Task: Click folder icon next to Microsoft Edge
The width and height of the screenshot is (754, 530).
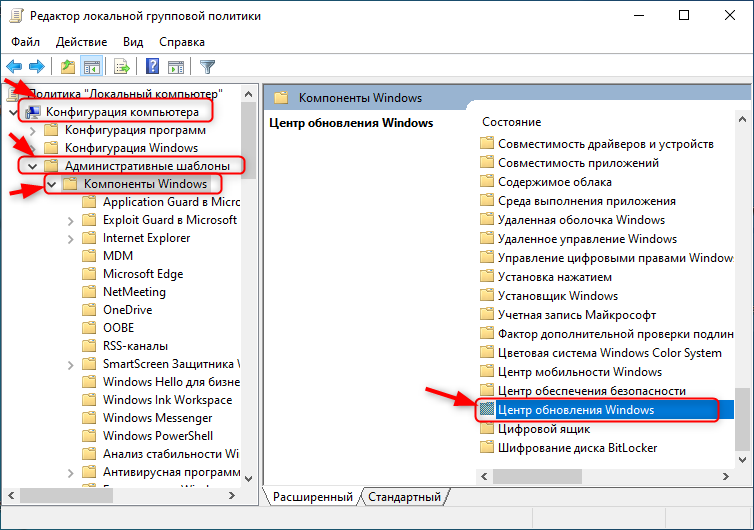Action: click(x=89, y=274)
